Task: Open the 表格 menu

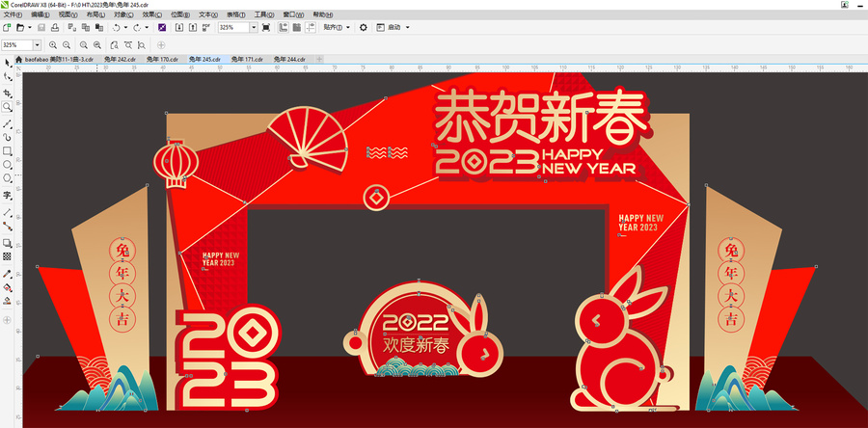Action: pos(236,14)
